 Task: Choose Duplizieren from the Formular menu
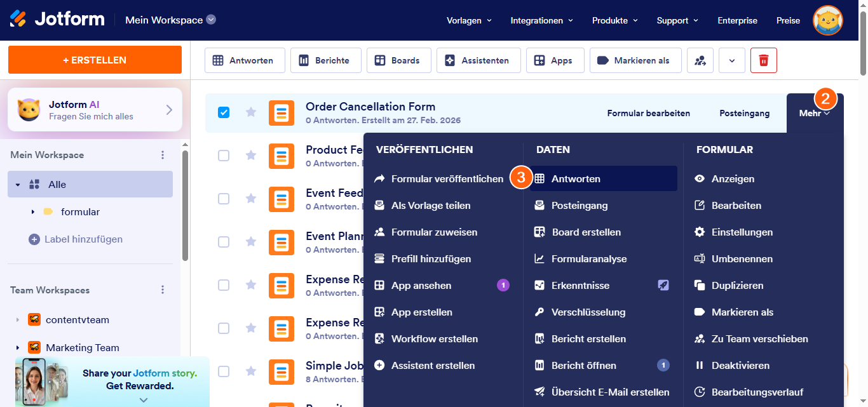[x=737, y=286]
